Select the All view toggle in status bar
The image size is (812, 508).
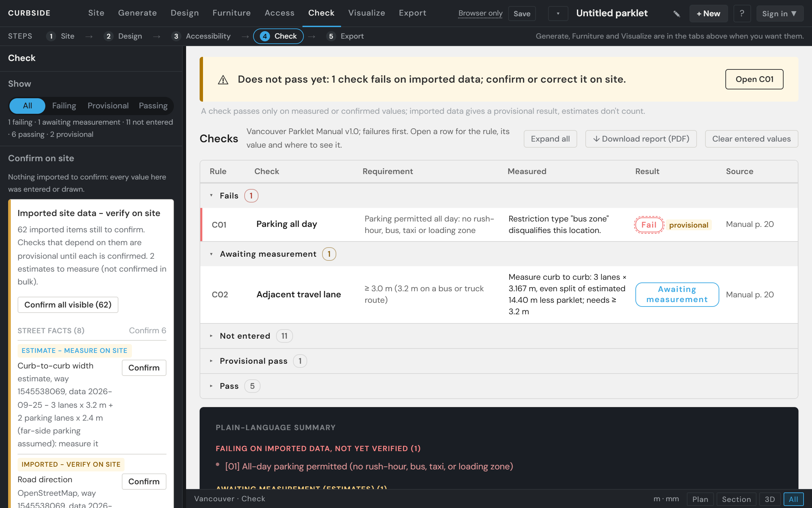coord(793,499)
